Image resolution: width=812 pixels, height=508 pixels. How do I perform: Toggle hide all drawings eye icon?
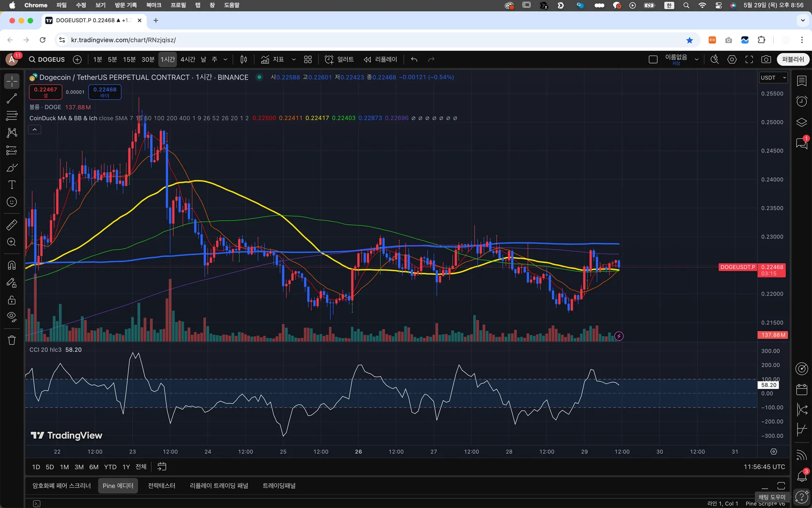click(x=12, y=316)
